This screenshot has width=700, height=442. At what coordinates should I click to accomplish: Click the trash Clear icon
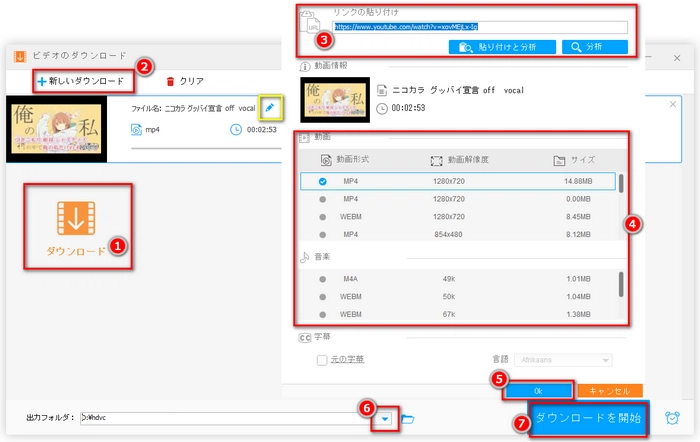(170, 80)
